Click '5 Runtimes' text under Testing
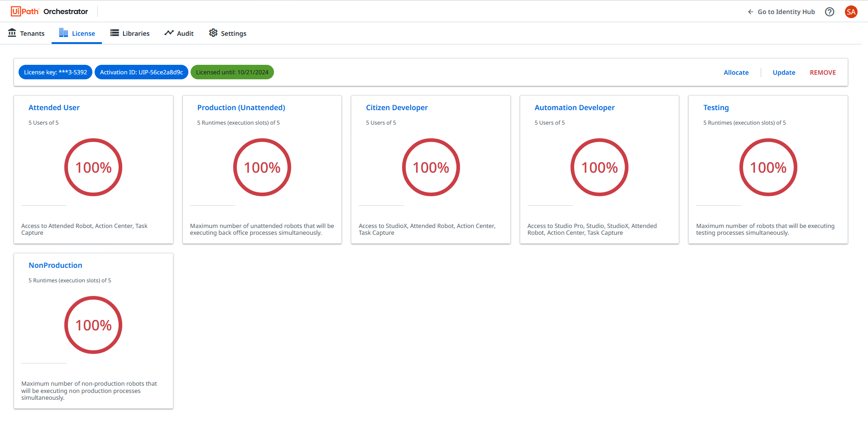The width and height of the screenshot is (868, 431). (x=744, y=123)
